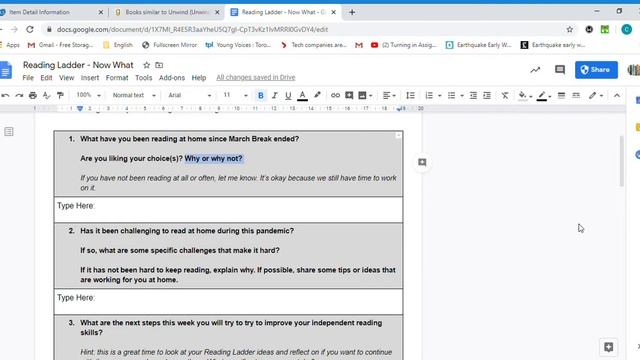Star the document
This screenshot has height=360, width=640.
pyautogui.click(x=147, y=65)
